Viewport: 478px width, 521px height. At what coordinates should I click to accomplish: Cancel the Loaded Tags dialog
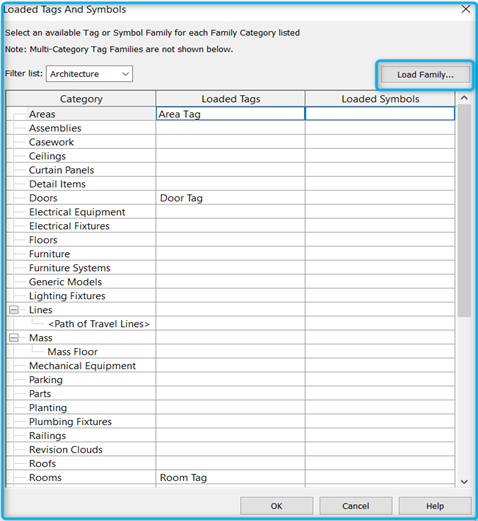(x=356, y=506)
